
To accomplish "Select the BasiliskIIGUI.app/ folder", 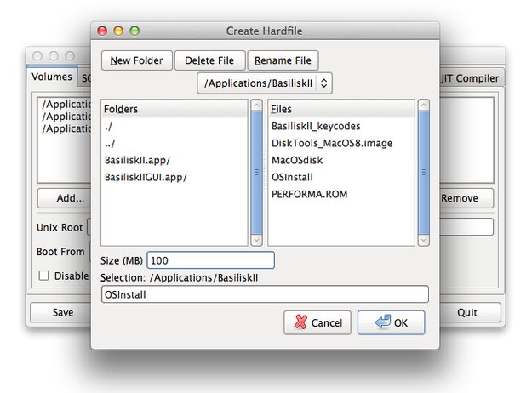I will click(x=174, y=177).
